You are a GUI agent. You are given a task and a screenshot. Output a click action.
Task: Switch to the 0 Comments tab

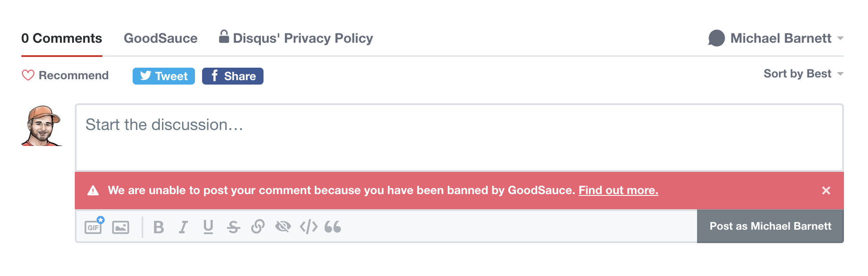pyautogui.click(x=61, y=38)
